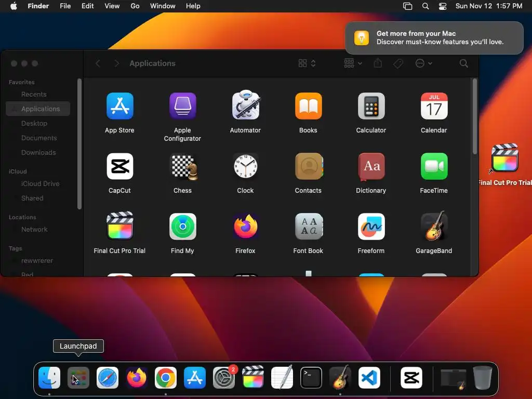
Task: Open the Edit menu in the menu bar
Action: 87,6
